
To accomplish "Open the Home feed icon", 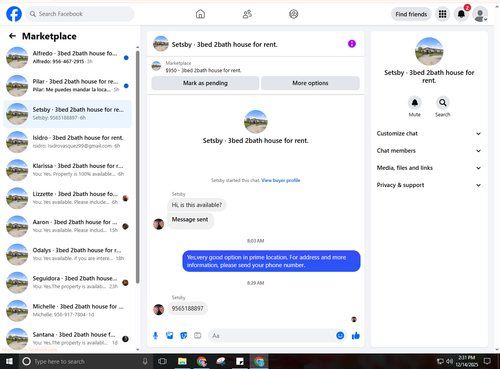I will point(200,14).
